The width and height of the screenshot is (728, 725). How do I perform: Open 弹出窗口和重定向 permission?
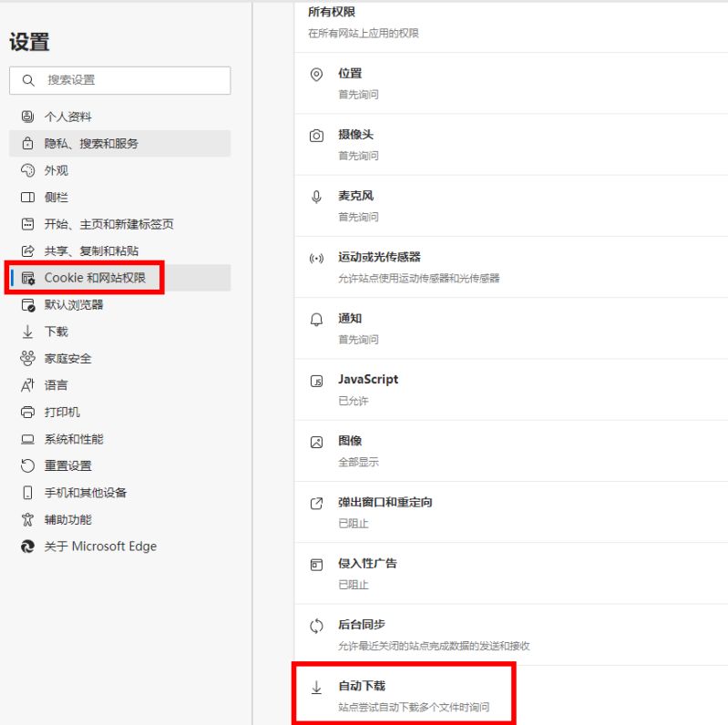[511, 513]
